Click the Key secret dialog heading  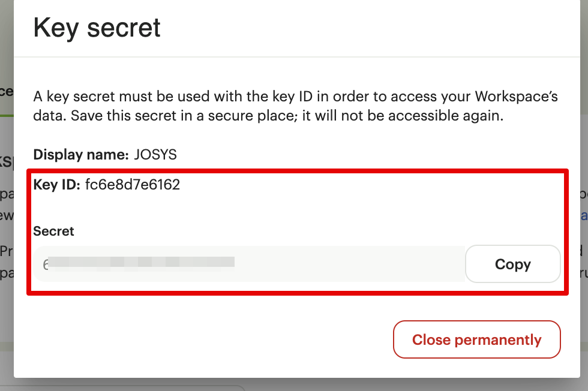tap(97, 28)
